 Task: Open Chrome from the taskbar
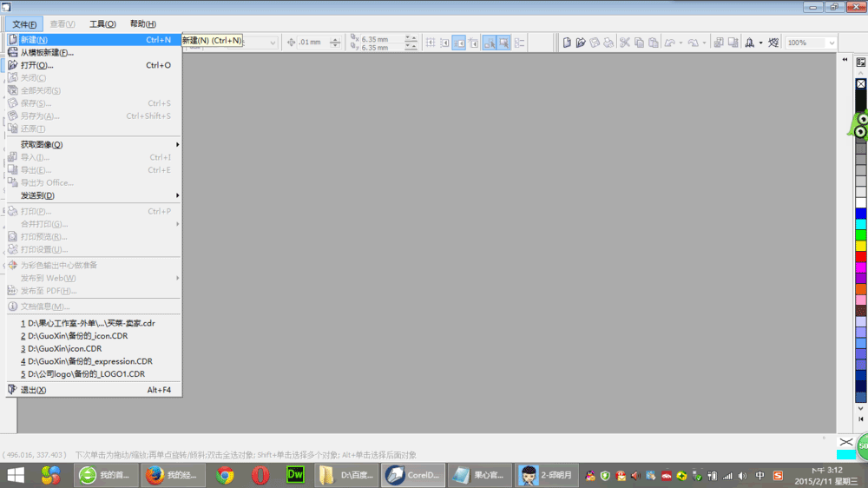point(225,475)
